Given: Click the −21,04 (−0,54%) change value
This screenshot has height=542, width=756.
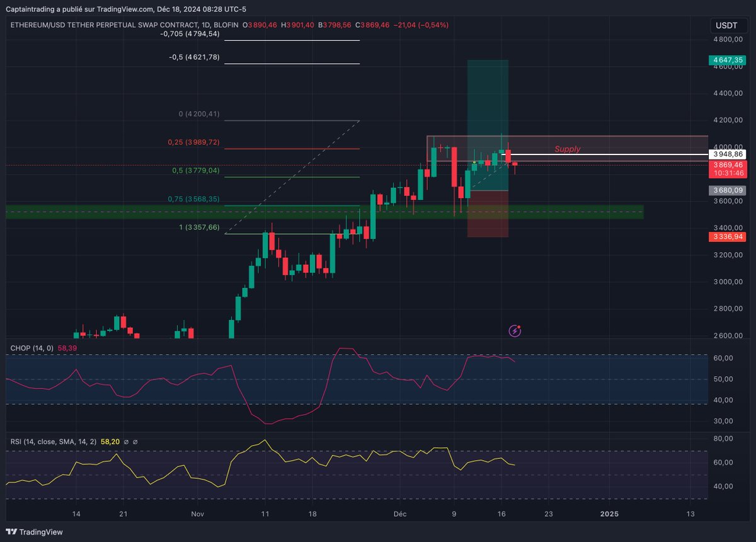Looking at the screenshot, I should click(x=421, y=25).
